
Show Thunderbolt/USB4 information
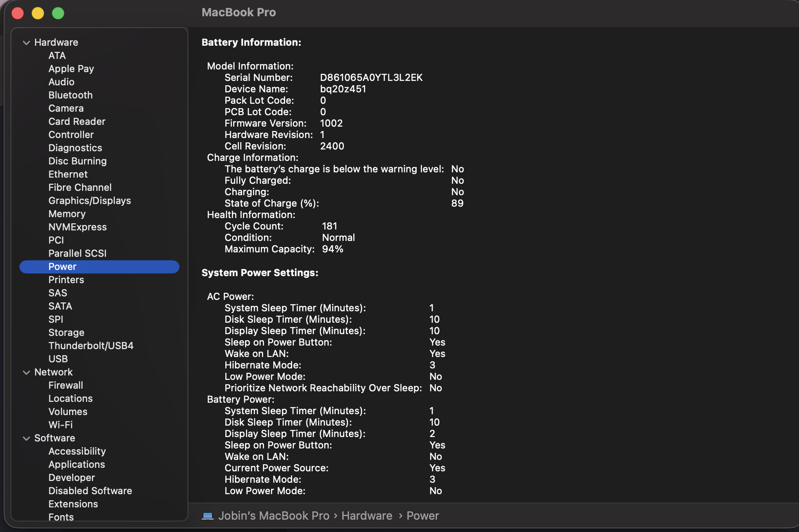(91, 346)
